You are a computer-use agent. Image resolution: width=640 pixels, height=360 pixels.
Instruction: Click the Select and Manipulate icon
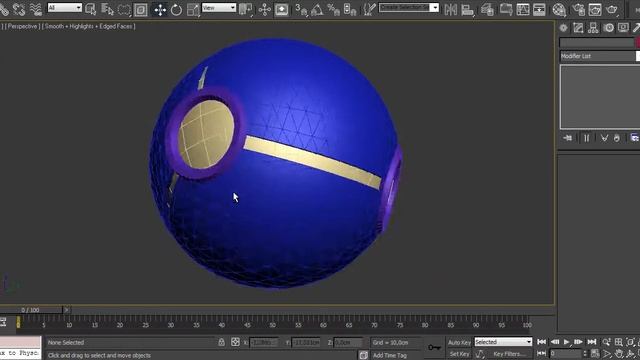click(x=264, y=9)
